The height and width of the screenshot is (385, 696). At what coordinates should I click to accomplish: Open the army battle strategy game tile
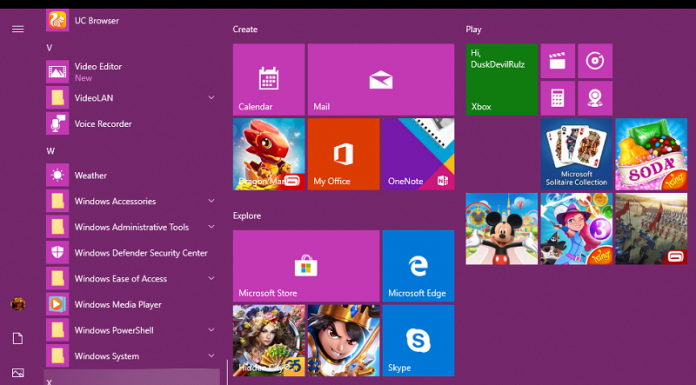pyautogui.click(x=651, y=229)
